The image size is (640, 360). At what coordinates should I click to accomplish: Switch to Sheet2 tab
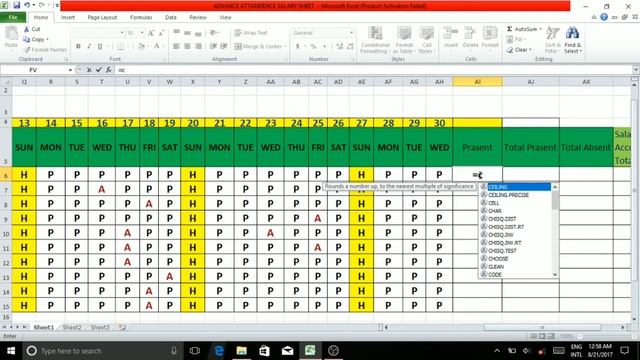(x=72, y=327)
